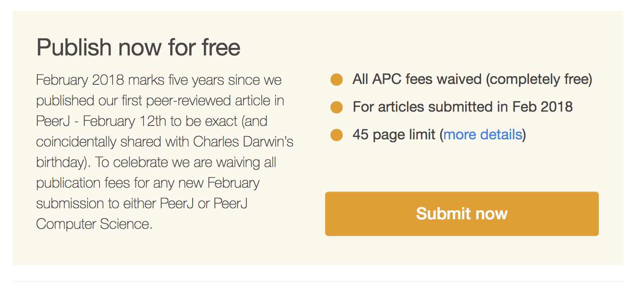The width and height of the screenshot is (644, 289).
Task: Click the orange bullet beside All APC fees waived
Action: pos(337,80)
